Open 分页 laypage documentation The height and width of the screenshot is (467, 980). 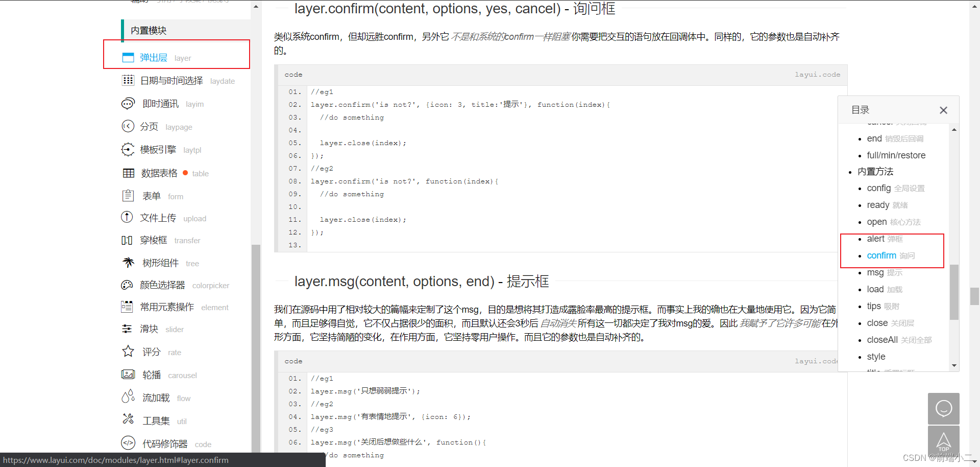[x=166, y=127]
